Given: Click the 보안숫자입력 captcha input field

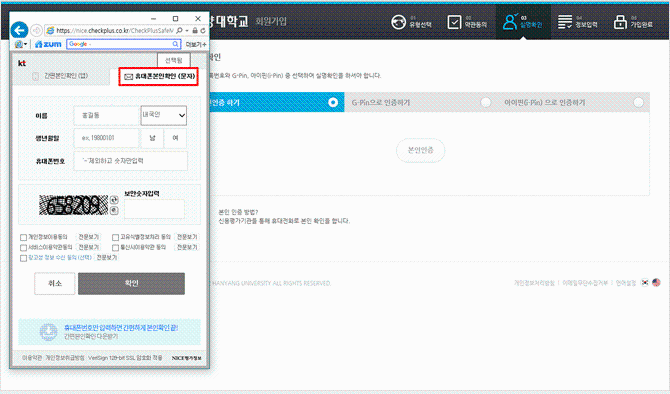Looking at the screenshot, I should [154, 209].
